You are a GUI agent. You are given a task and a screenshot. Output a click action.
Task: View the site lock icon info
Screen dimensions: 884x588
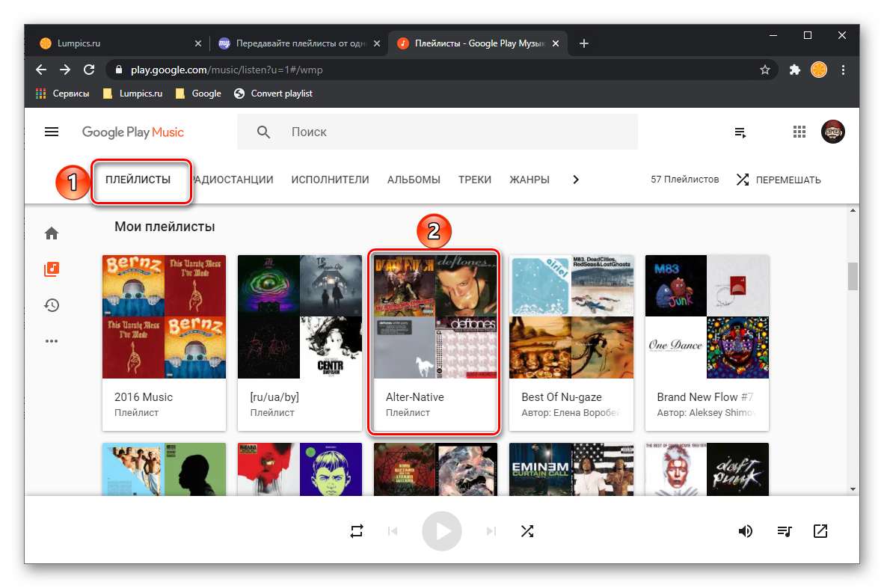point(118,70)
